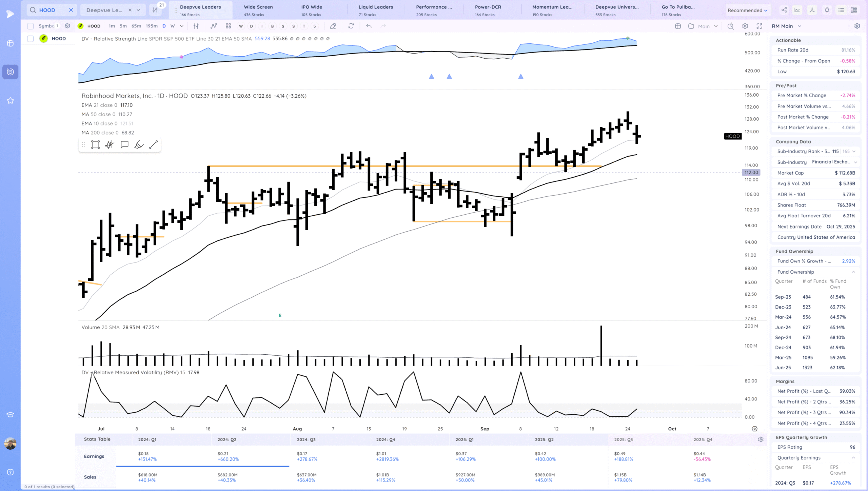Open the screener filter sliders icon
The height and width of the screenshot is (491, 868).
155,10
